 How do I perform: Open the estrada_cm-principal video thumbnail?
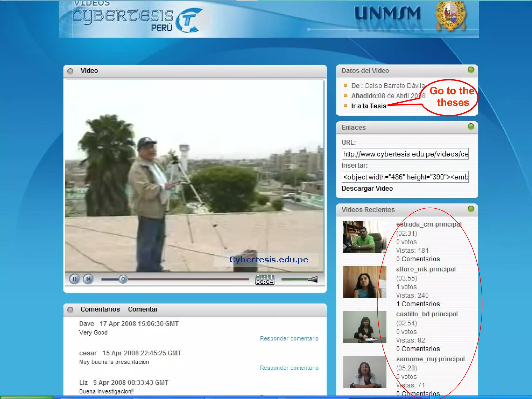[364, 237]
